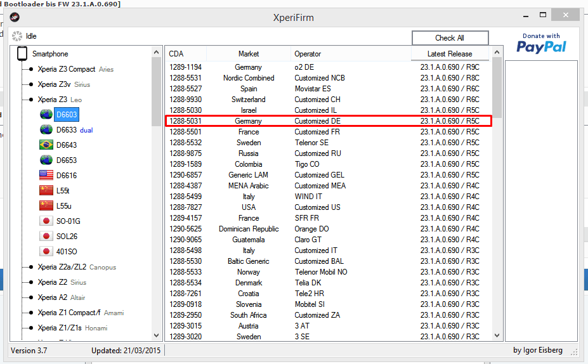The image size is (588, 364).
Task: Expand Xperia Z1 Compact/f Amami node
Action: (x=30, y=313)
